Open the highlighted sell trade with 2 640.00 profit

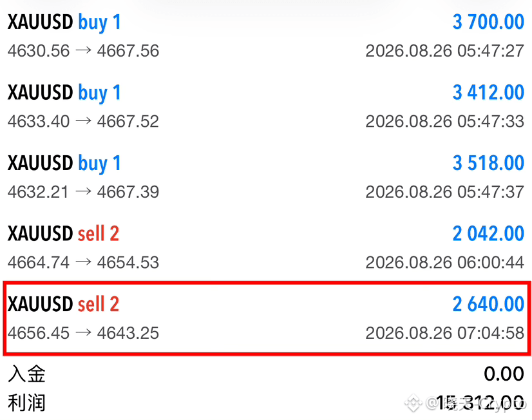tap(267, 318)
